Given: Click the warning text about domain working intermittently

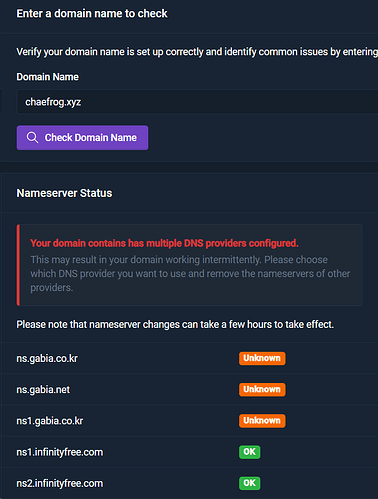Looking at the screenshot, I should click(x=190, y=273).
